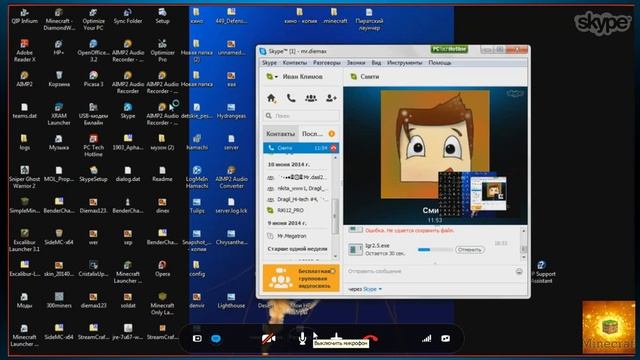Click the create group icon in Skype
This screenshot has height=360, width=640.
point(311,98)
